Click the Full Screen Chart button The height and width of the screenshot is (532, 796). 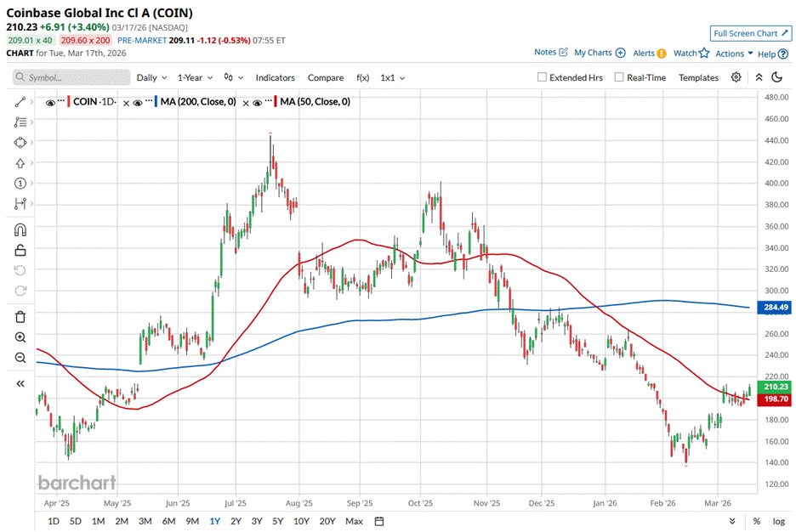click(x=751, y=33)
